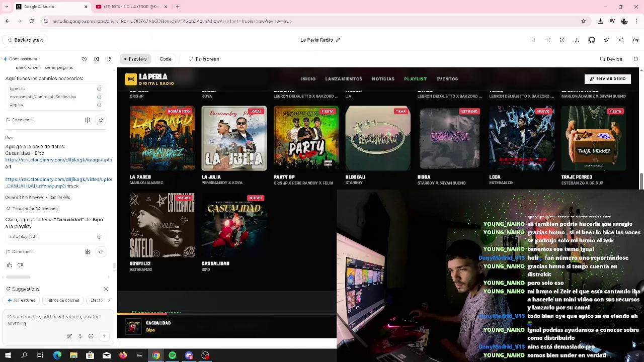This screenshot has height=362, width=644.
Task: Click the player bar CASUALIDAD thumbnail
Action: [x=133, y=326]
